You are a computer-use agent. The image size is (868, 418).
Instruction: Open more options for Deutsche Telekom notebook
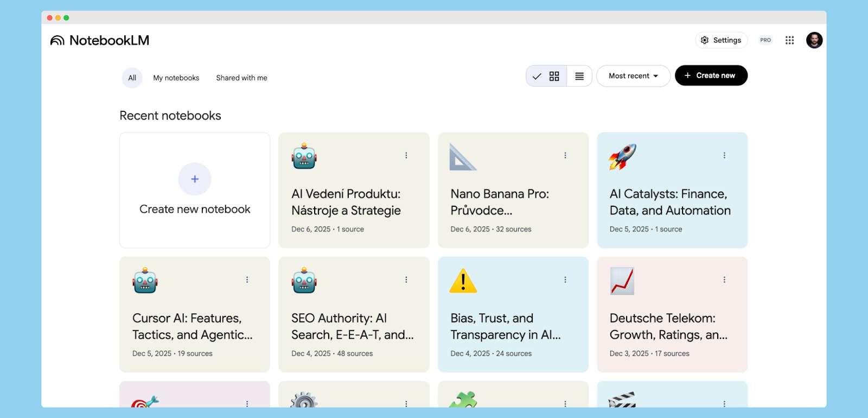pos(724,280)
